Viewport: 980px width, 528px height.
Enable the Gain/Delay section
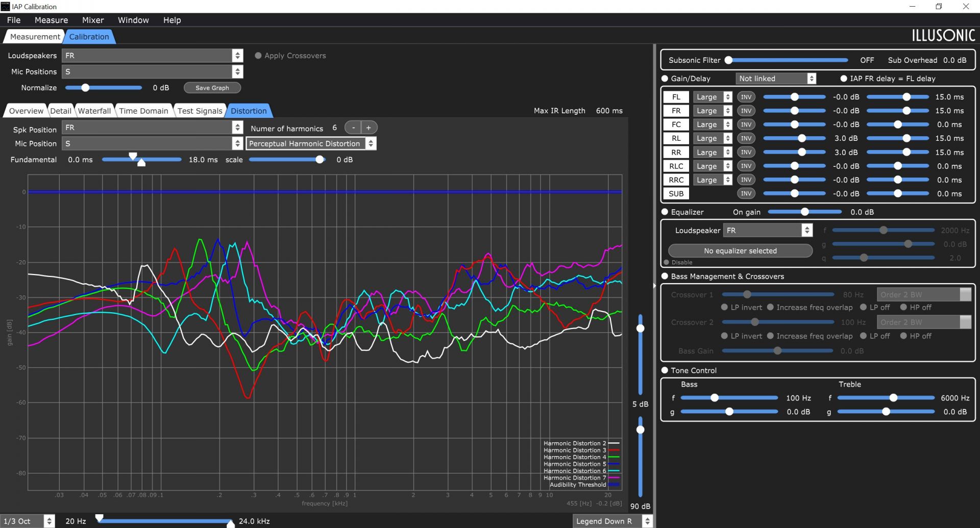[665, 79]
